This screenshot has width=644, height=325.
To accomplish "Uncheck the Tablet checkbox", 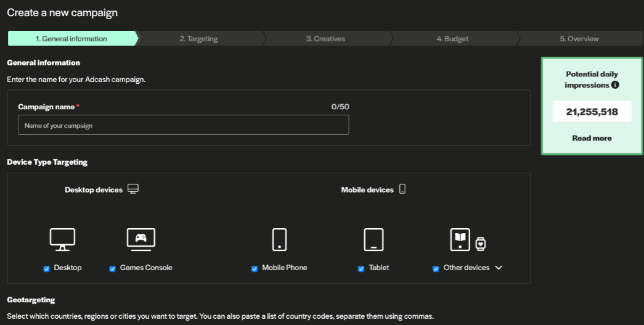I will [361, 269].
